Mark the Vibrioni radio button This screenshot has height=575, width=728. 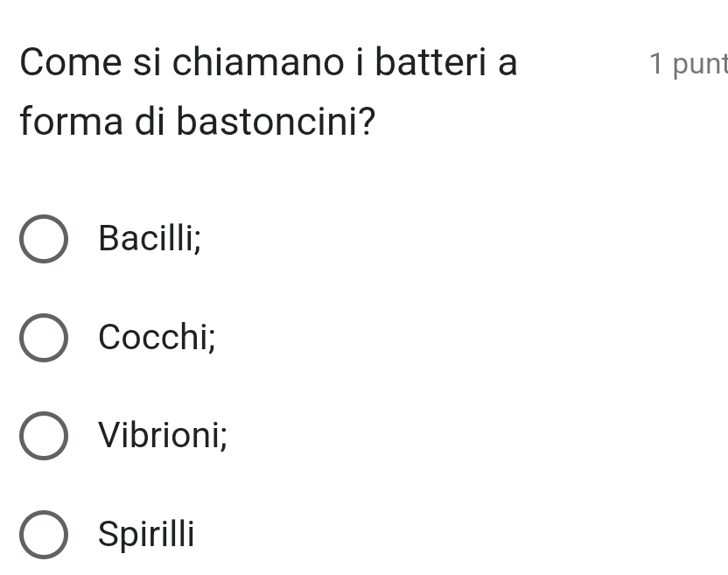(43, 436)
